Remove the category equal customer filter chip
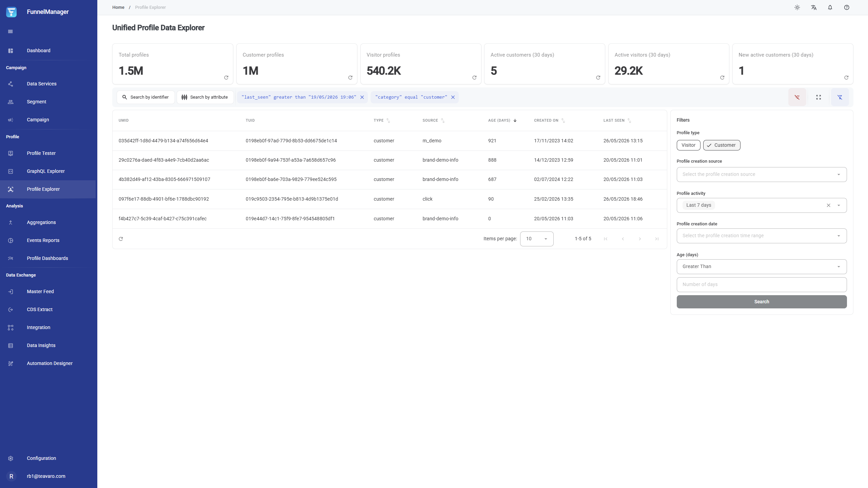This screenshot has width=868, height=488. (453, 97)
